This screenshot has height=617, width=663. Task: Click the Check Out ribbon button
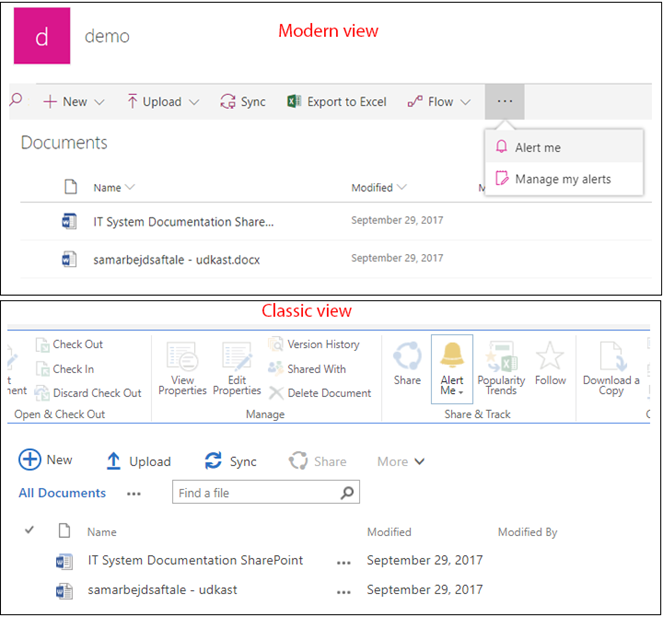pyautogui.click(x=69, y=345)
